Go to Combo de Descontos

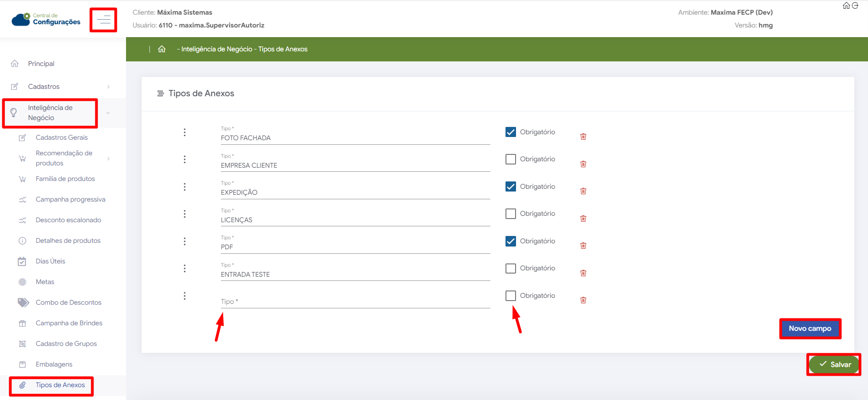point(68,302)
